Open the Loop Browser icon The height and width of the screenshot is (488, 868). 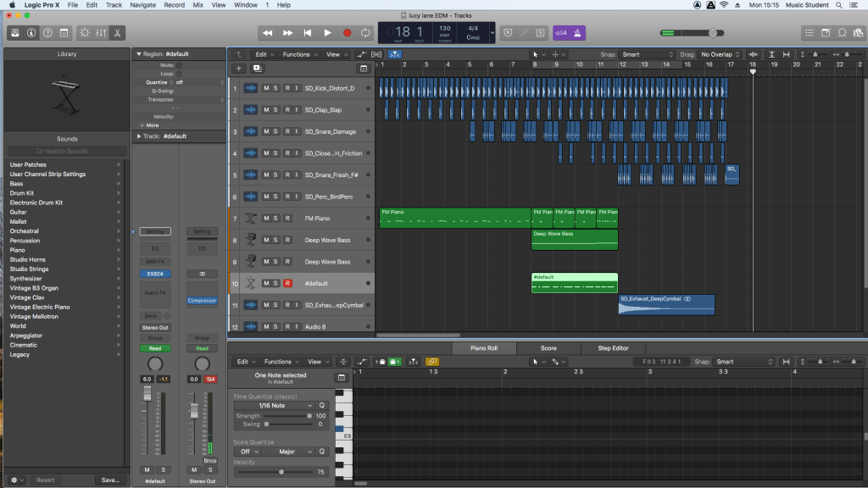click(843, 33)
